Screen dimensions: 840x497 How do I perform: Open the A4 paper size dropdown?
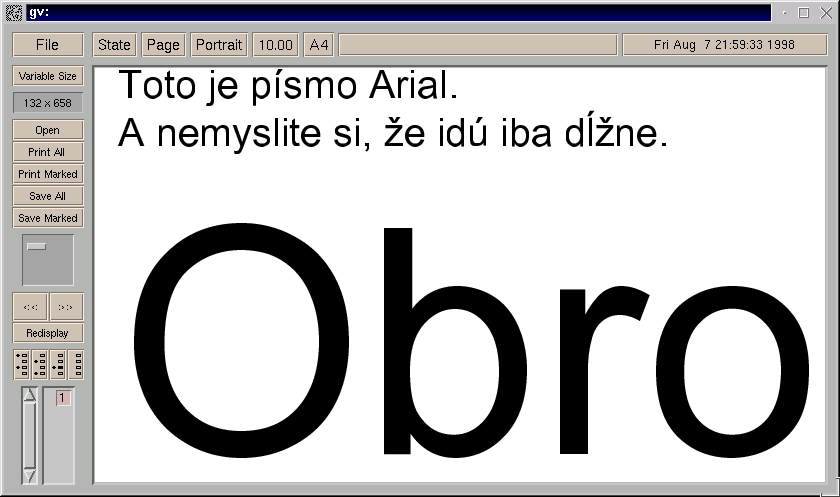coord(318,45)
